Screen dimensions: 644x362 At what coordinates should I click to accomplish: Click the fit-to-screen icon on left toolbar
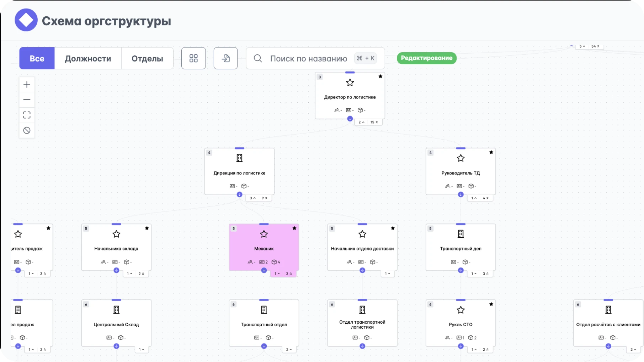(x=27, y=115)
